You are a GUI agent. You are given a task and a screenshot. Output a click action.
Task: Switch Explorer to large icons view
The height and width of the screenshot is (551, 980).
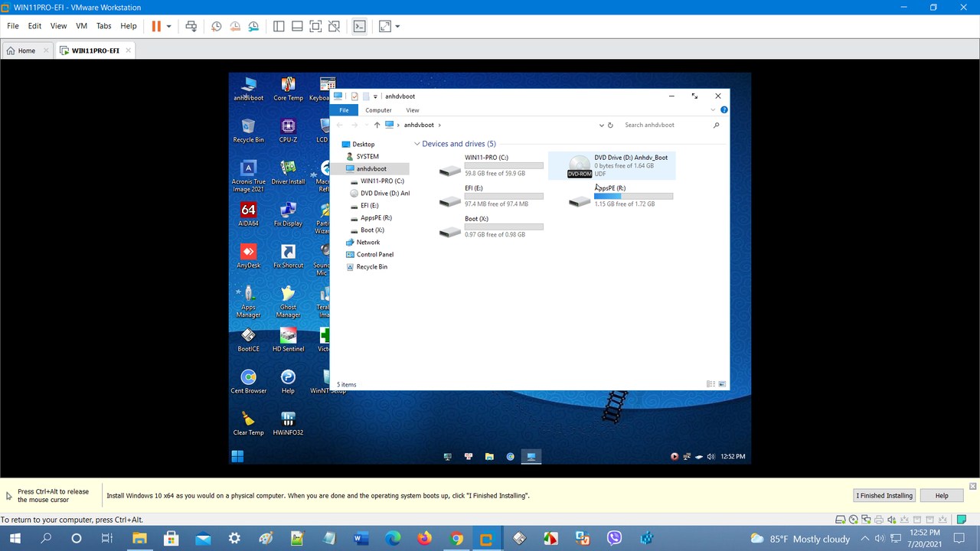[722, 384]
